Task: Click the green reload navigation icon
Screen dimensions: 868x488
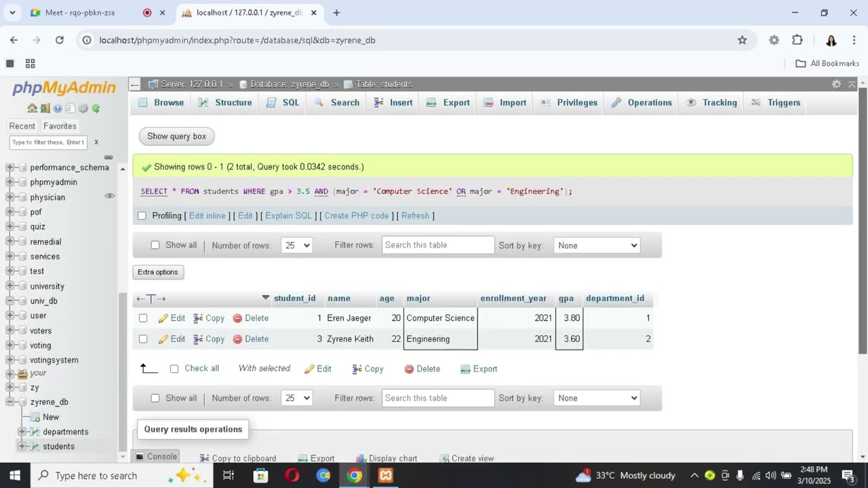Action: 96,108
